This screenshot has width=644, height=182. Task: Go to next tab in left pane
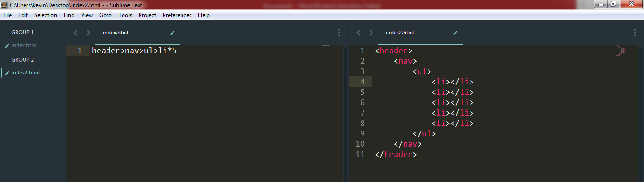[88, 33]
